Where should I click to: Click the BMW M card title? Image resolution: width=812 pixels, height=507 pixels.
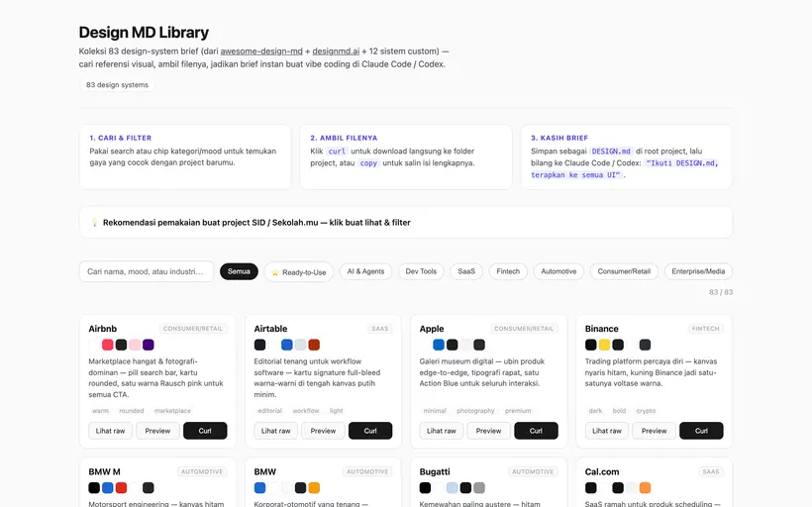(x=104, y=471)
